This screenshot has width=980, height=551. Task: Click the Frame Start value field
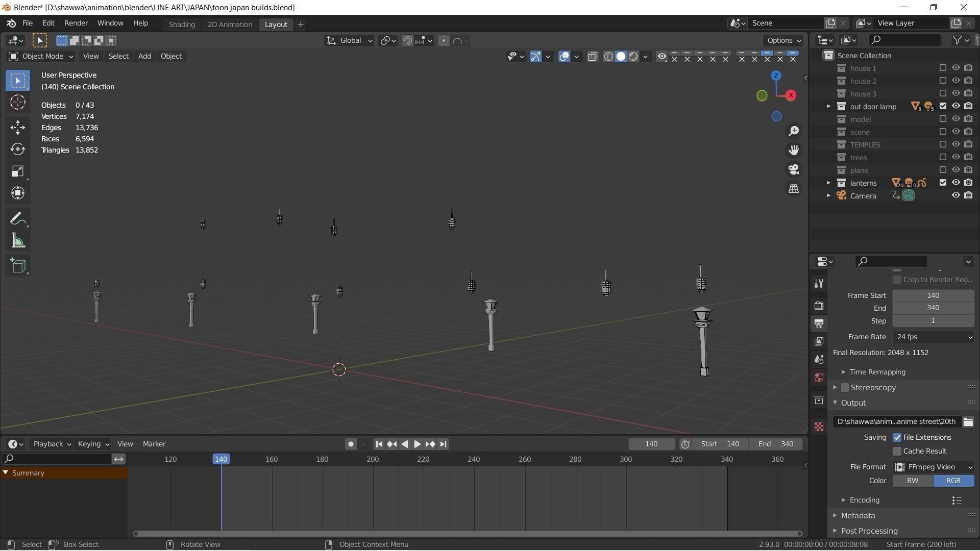coord(933,295)
